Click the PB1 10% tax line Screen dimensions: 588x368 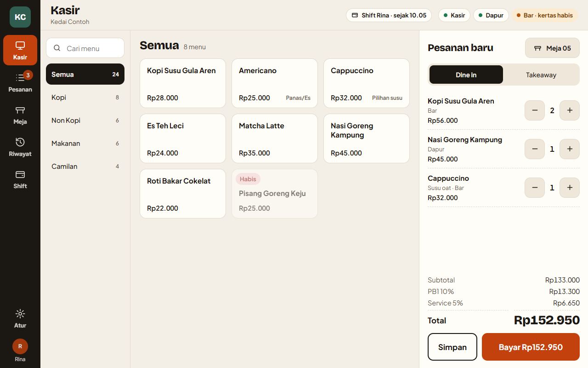tap(503, 291)
